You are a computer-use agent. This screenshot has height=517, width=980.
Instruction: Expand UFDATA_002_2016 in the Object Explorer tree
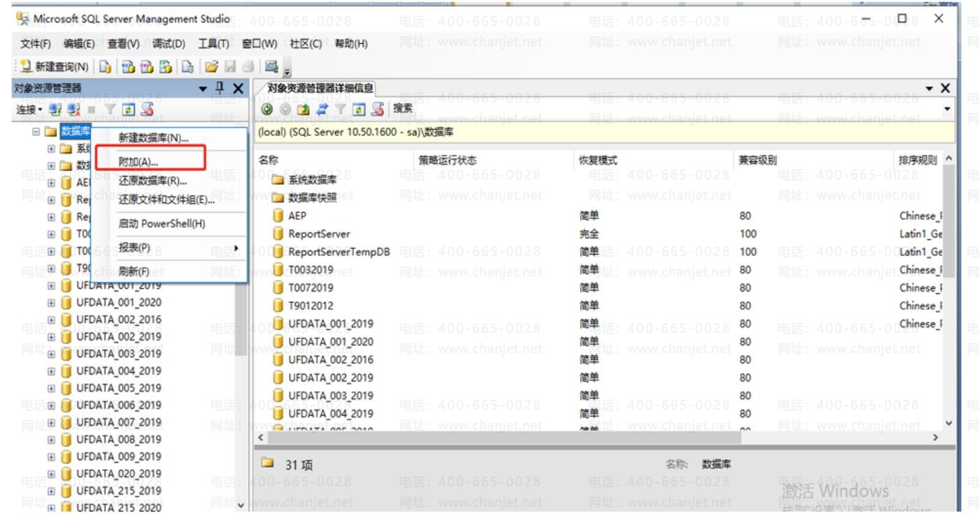(51, 320)
